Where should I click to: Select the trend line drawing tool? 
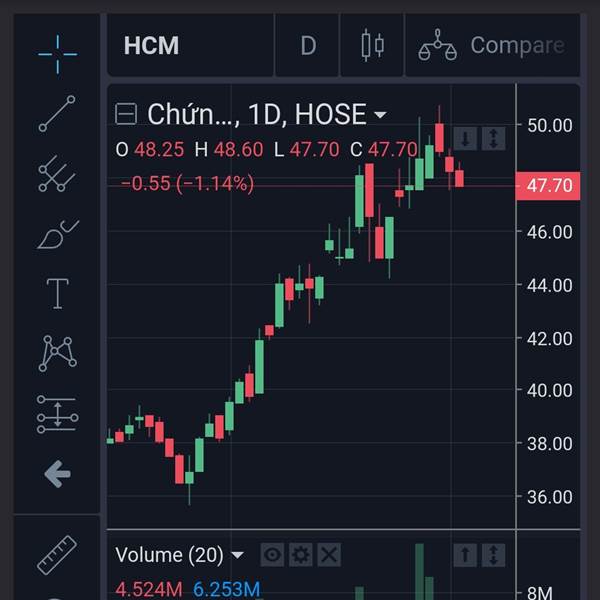[x=57, y=113]
